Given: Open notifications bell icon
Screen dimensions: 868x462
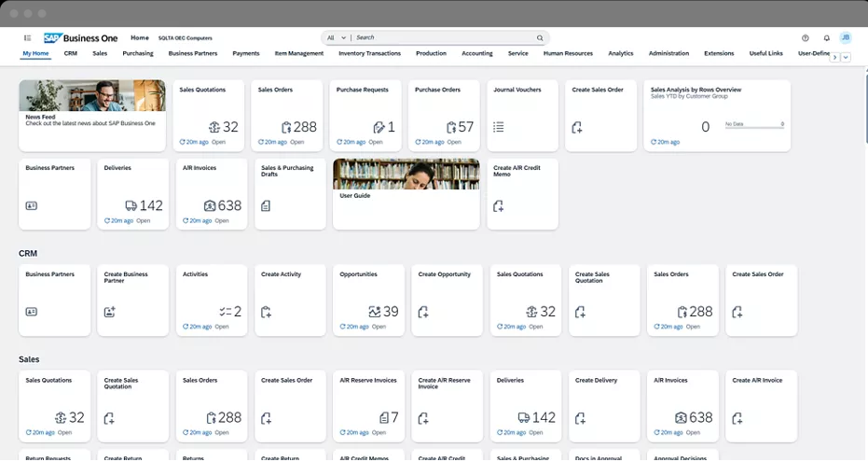Looking at the screenshot, I should pos(826,38).
